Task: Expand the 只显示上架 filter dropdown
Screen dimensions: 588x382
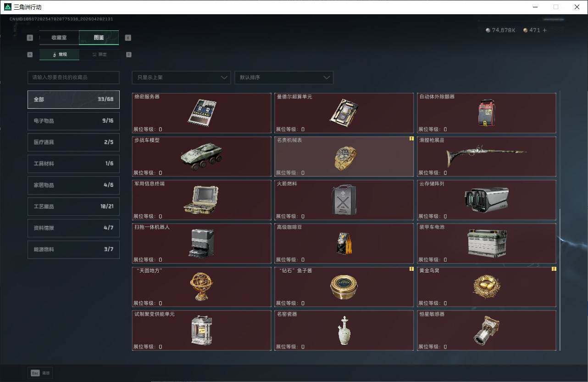Action: click(181, 78)
